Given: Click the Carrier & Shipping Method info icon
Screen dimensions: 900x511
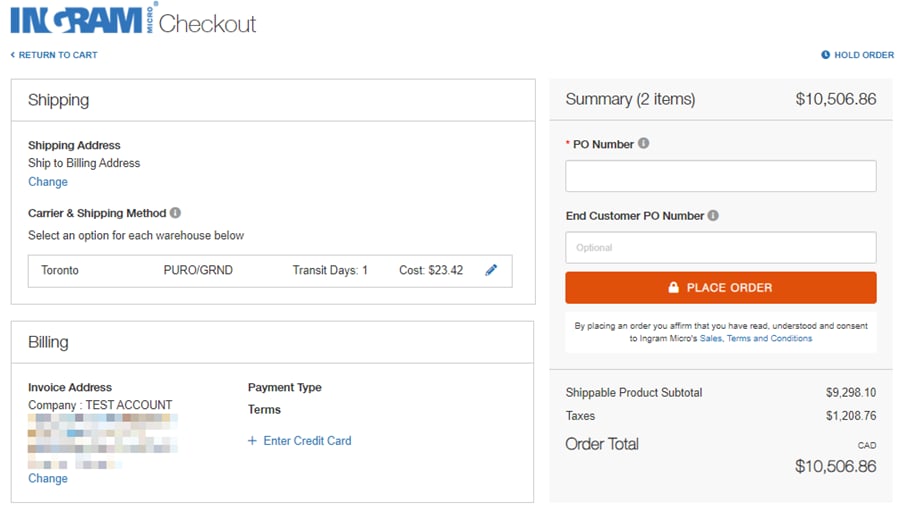Looking at the screenshot, I should tap(176, 213).
